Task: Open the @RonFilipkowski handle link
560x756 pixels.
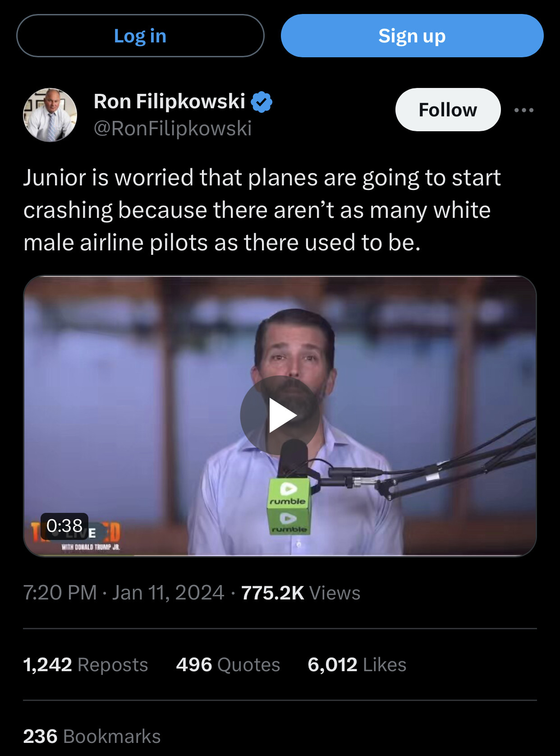Action: pyautogui.click(x=172, y=129)
